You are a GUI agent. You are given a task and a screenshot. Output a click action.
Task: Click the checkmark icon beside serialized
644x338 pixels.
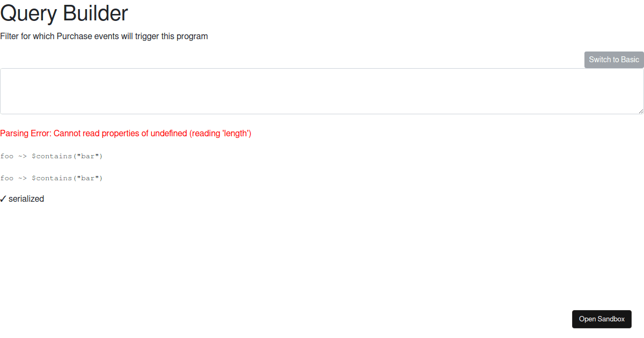pyautogui.click(x=3, y=199)
